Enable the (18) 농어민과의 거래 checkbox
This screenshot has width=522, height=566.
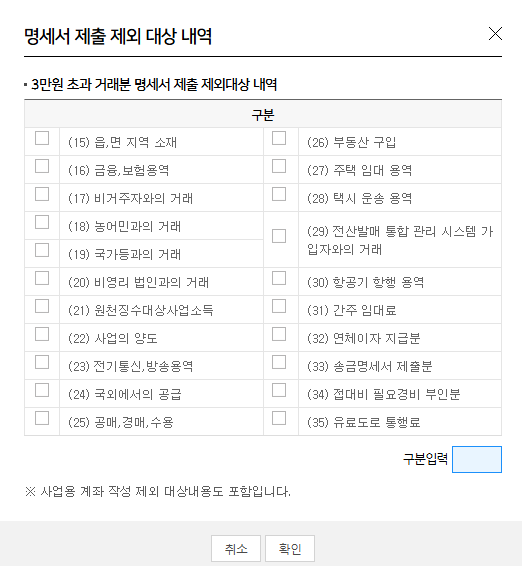click(x=42, y=222)
